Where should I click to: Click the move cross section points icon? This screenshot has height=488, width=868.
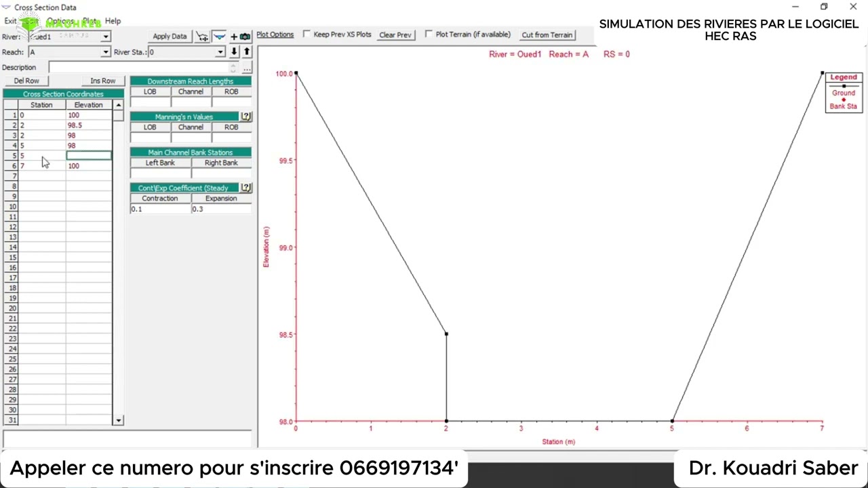[202, 36]
